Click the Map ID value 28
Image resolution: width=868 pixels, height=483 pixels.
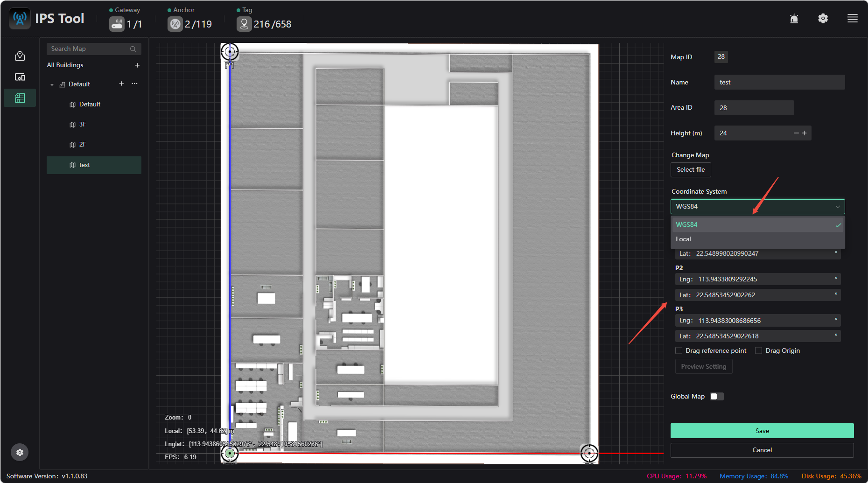point(721,56)
